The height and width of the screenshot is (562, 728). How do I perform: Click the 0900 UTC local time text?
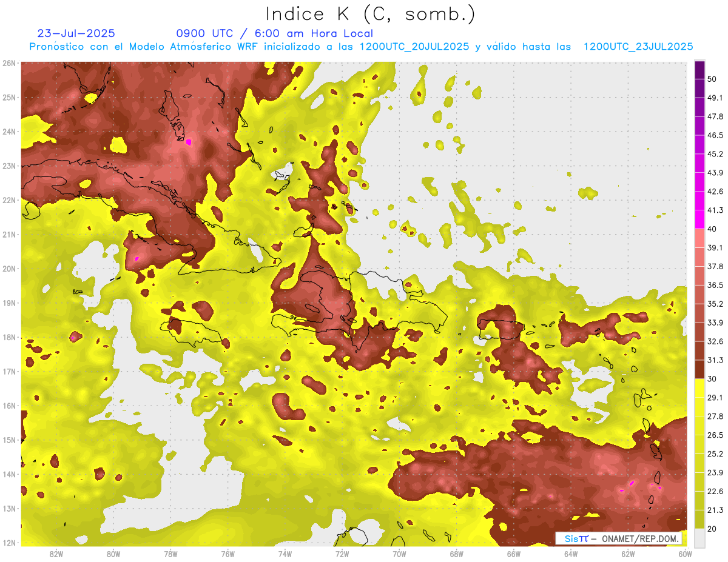[274, 33]
